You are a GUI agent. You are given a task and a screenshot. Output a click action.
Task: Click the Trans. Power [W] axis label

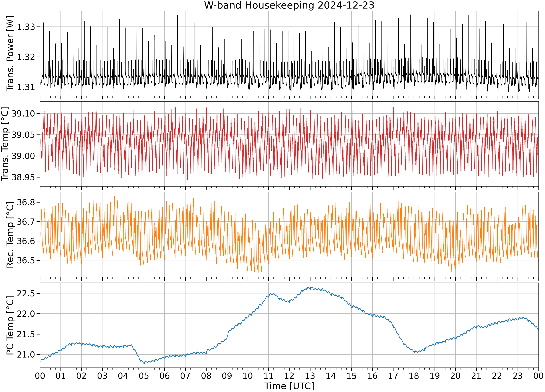coord(10,54)
